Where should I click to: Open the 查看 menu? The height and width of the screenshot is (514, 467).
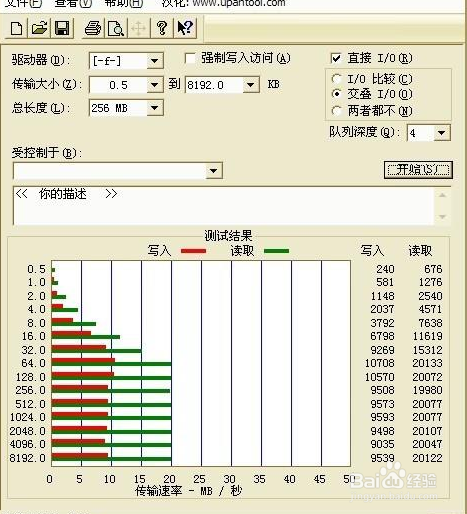click(73, 3)
